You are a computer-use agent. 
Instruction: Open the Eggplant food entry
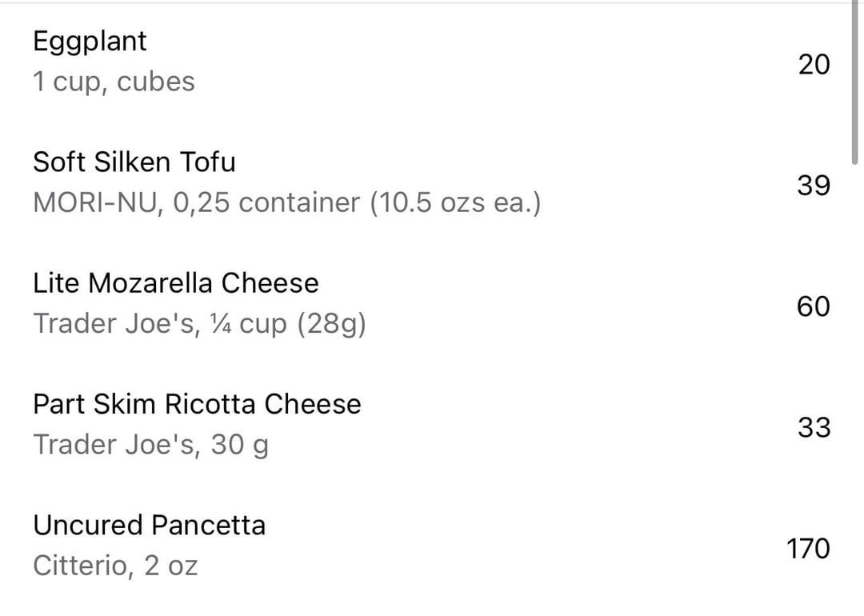90,42
